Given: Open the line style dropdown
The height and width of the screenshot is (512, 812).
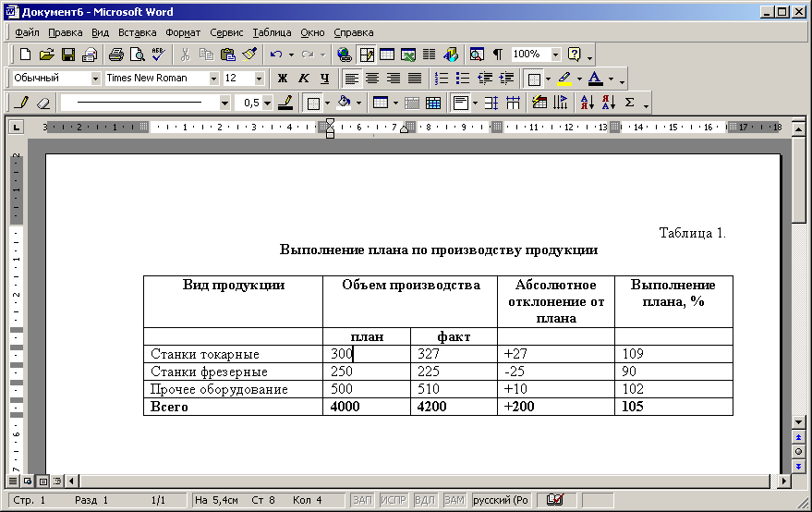Looking at the screenshot, I should [224, 103].
